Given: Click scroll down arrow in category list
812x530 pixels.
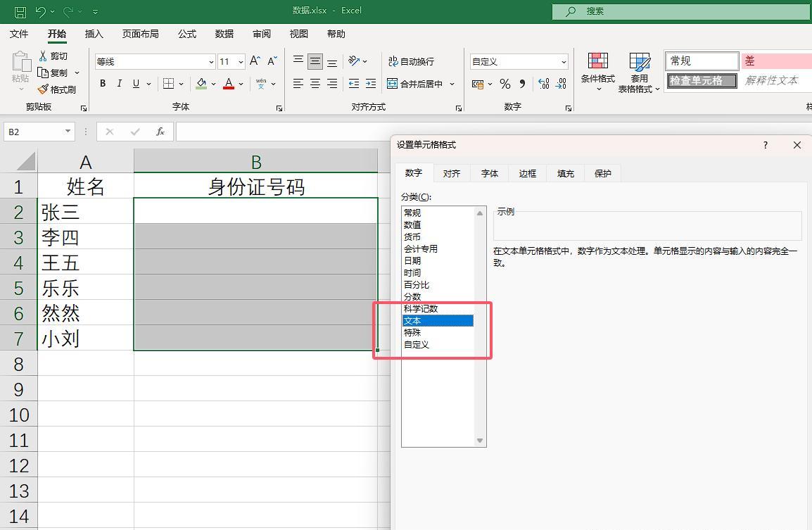Looking at the screenshot, I should [480, 441].
